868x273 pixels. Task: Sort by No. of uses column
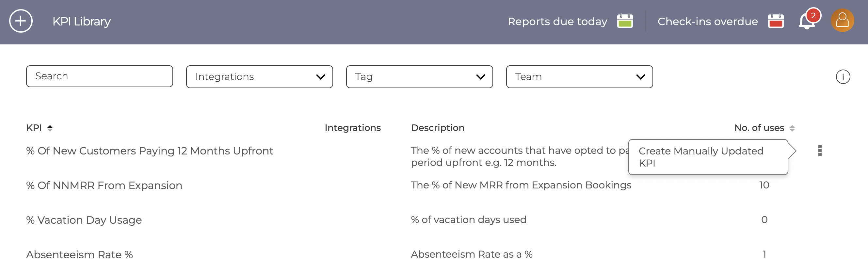click(792, 128)
